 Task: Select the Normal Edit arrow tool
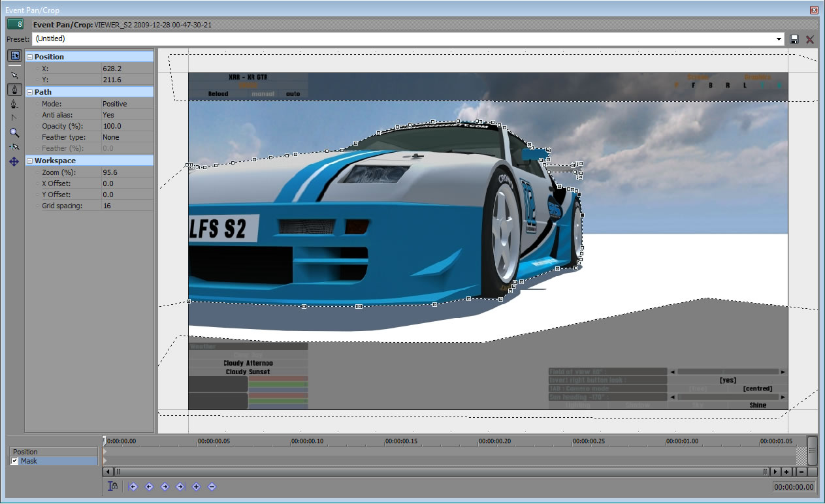point(14,76)
